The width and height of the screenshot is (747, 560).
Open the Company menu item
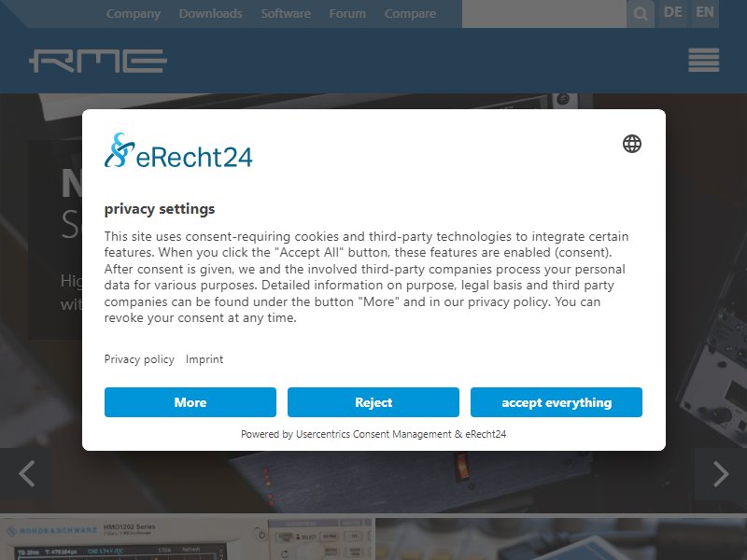point(134,14)
